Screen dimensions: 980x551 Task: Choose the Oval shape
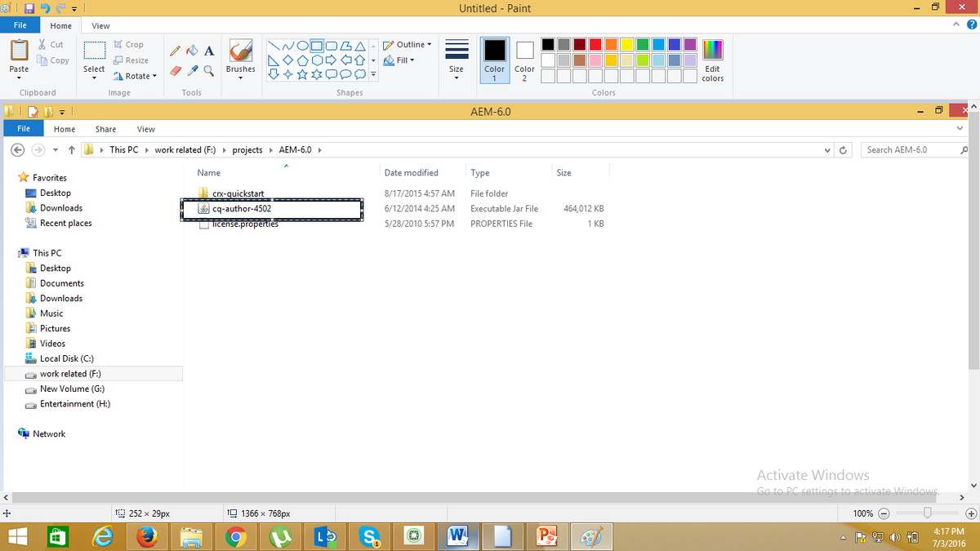303,45
